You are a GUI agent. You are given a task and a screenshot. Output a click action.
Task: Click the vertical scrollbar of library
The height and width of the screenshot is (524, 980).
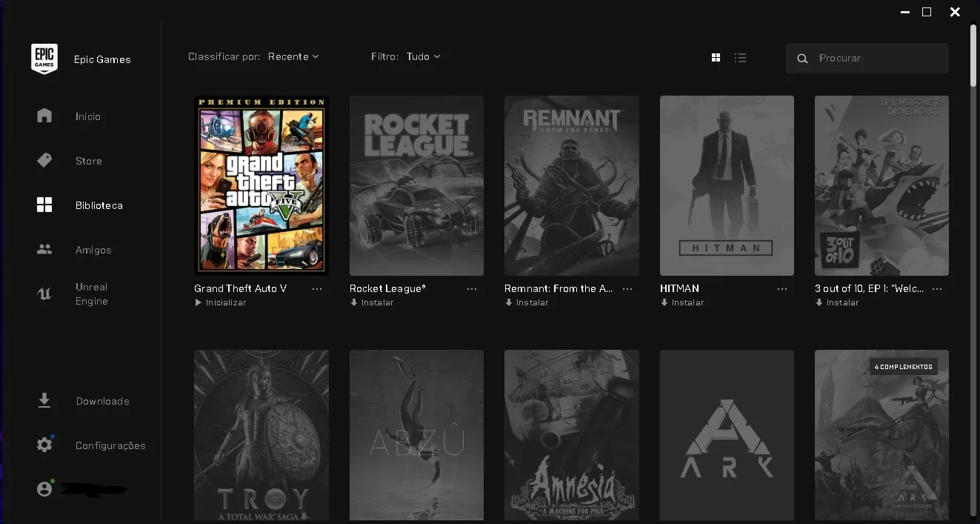coord(973,56)
